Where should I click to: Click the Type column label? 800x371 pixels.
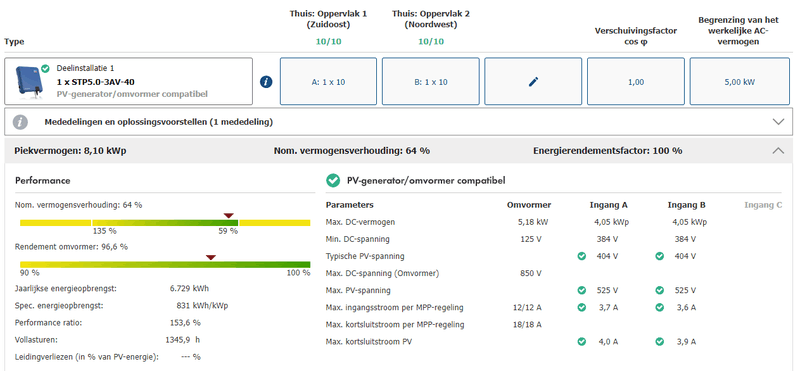tap(14, 42)
